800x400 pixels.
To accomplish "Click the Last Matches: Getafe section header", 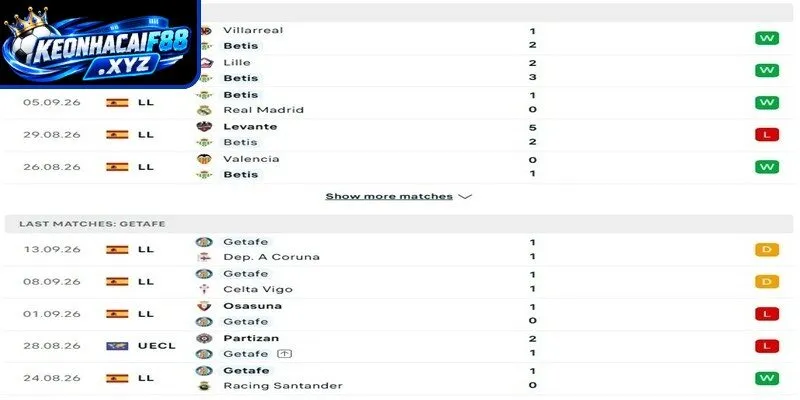I will [399, 224].
